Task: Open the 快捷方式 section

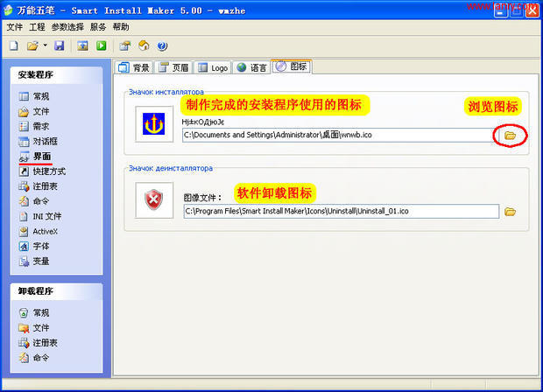Action: (x=49, y=171)
